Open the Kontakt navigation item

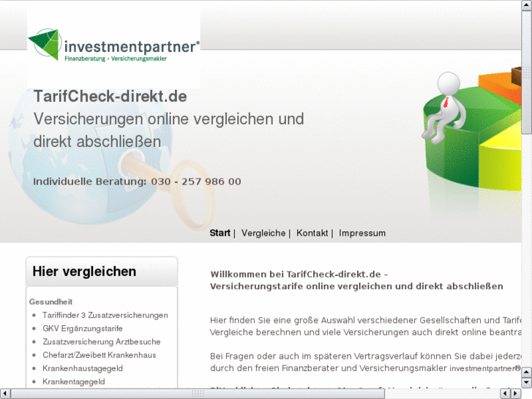point(312,234)
